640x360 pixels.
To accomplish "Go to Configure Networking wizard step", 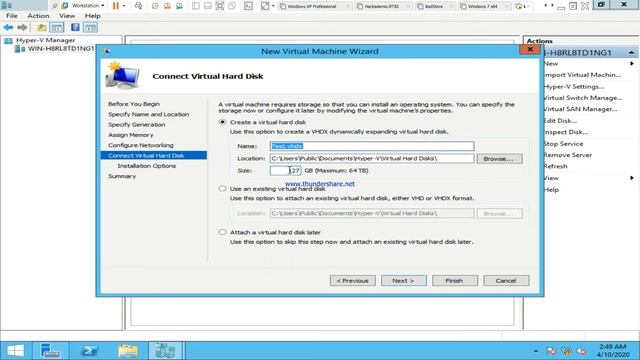I will pyautogui.click(x=141, y=145).
